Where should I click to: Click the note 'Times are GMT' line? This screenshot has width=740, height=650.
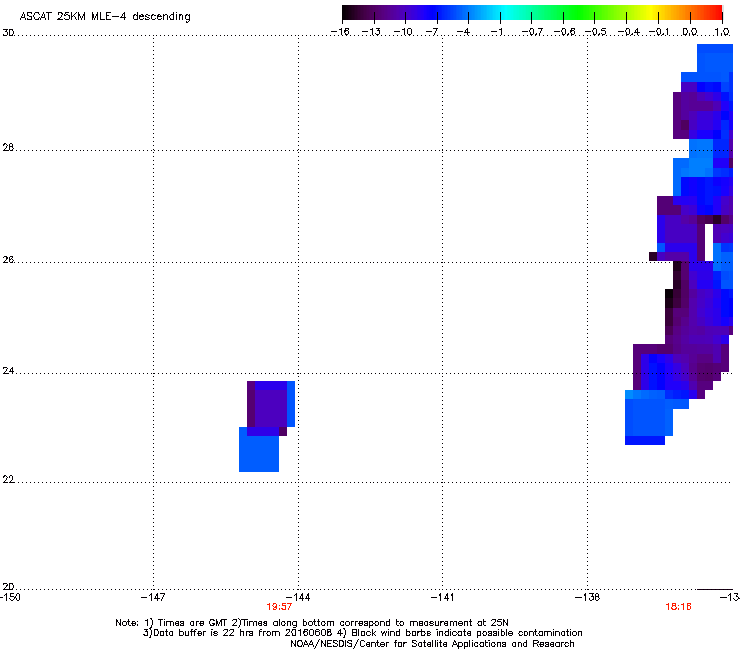pyautogui.click(x=312, y=623)
